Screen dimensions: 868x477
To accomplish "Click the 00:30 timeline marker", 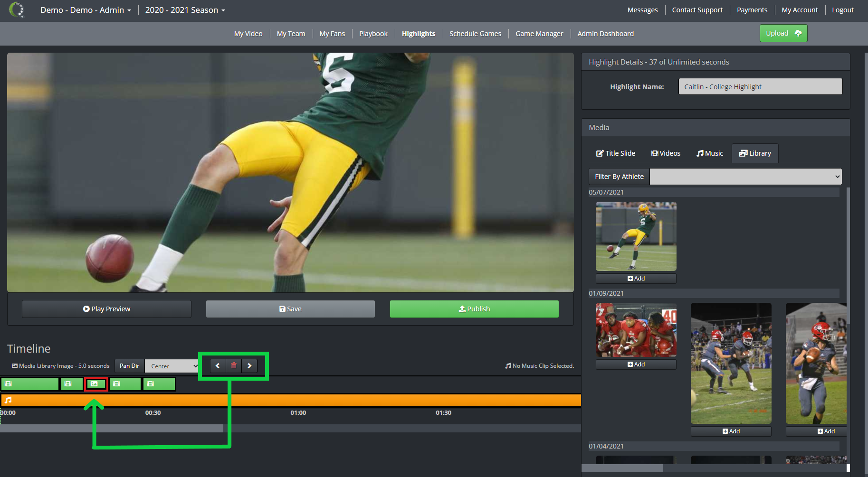I will point(153,413).
